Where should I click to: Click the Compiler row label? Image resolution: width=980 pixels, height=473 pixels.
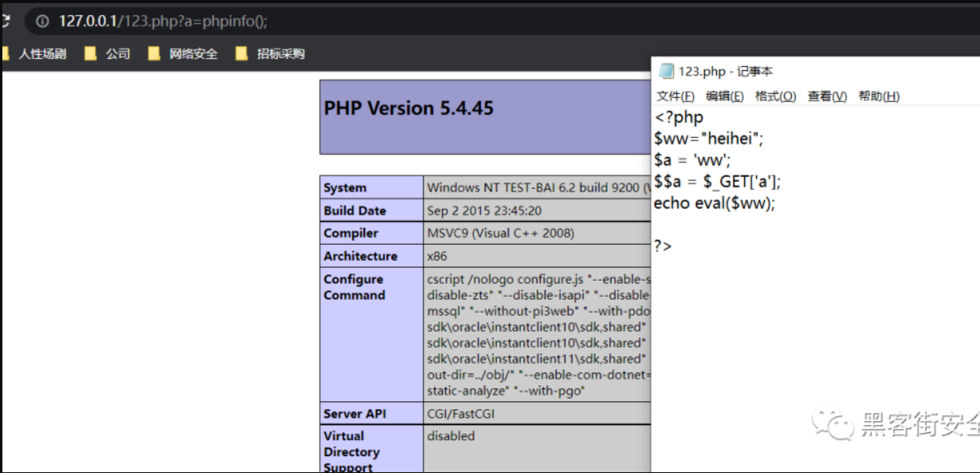(x=351, y=234)
